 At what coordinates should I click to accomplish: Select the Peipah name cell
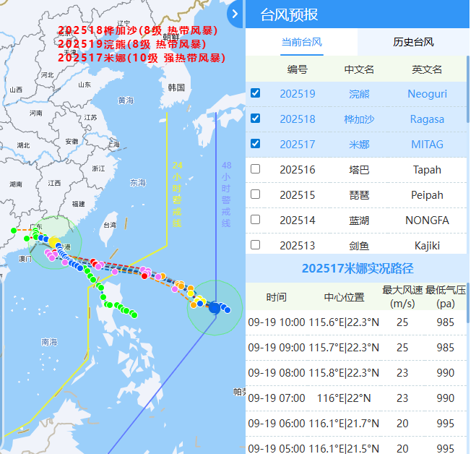coord(427,194)
